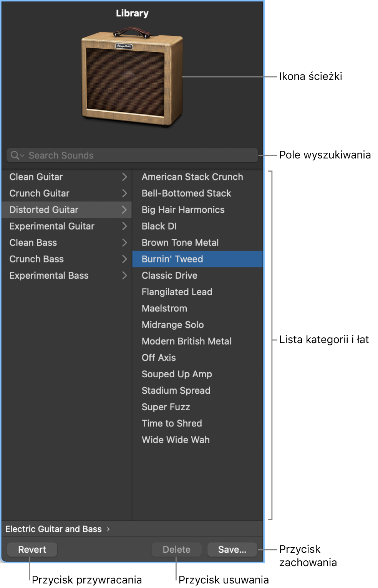Click the Experimental Bass chevron arrow
Image resolution: width=378 pixels, height=588 pixels.
124,276
